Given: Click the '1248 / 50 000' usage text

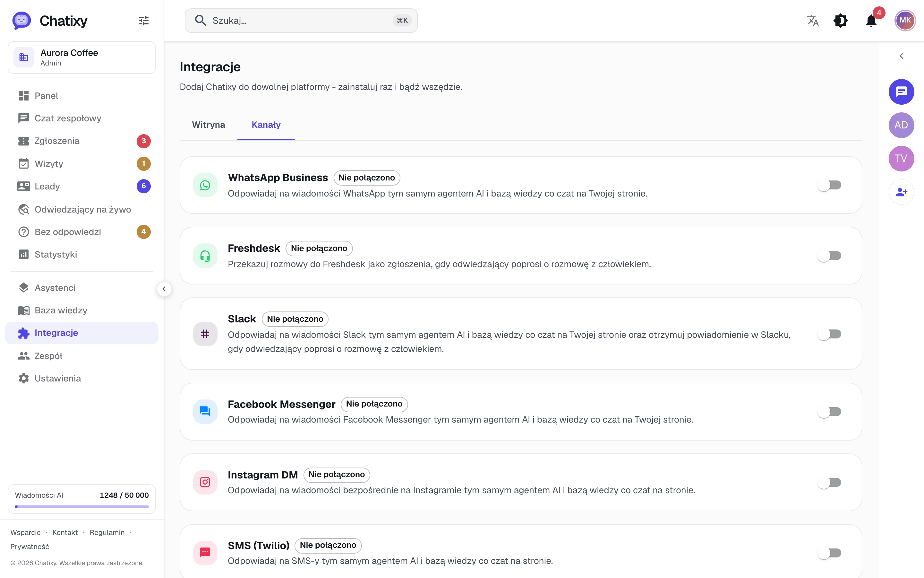Looking at the screenshot, I should coord(124,495).
